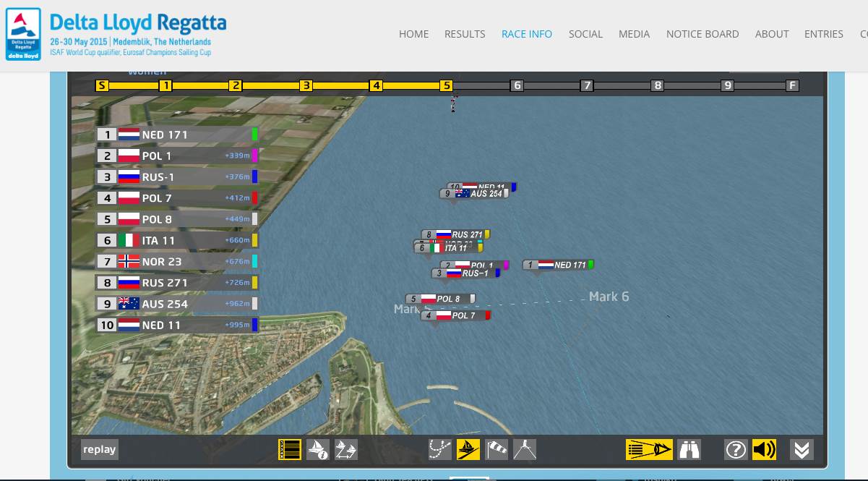Click the Delta Lloyd Regatta logo
The height and width of the screenshot is (481, 868).
click(116, 34)
